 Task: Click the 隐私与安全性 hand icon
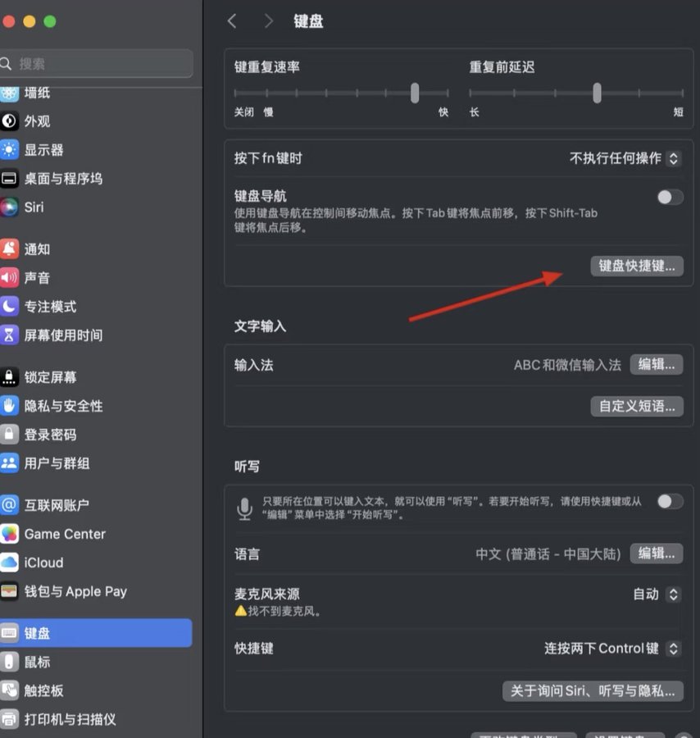pyautogui.click(x=9, y=406)
